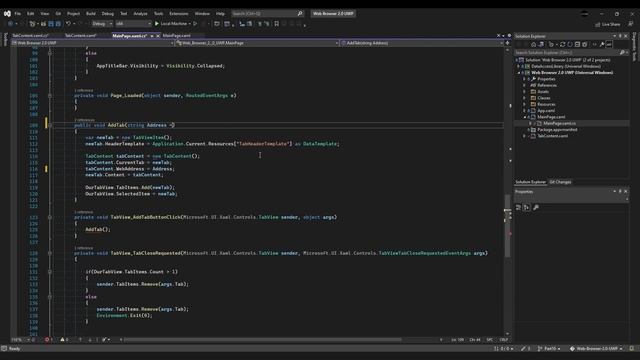Open the Build menu

(x=91, y=13)
